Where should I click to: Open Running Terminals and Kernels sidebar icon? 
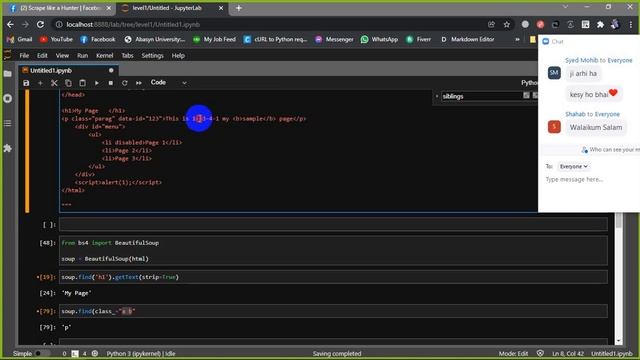pos(8,98)
